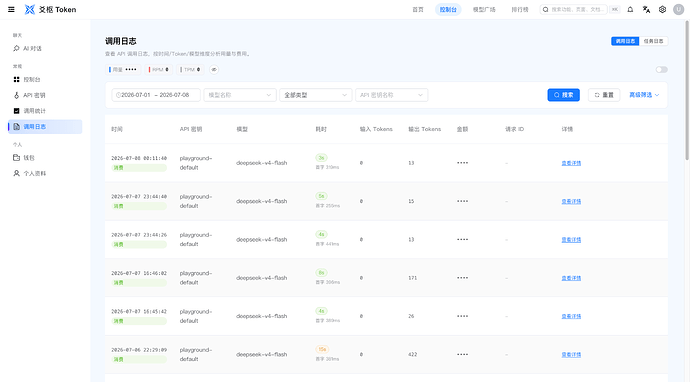Switch to the Model Plaza top tab
The height and width of the screenshot is (382, 690).
(x=484, y=9)
